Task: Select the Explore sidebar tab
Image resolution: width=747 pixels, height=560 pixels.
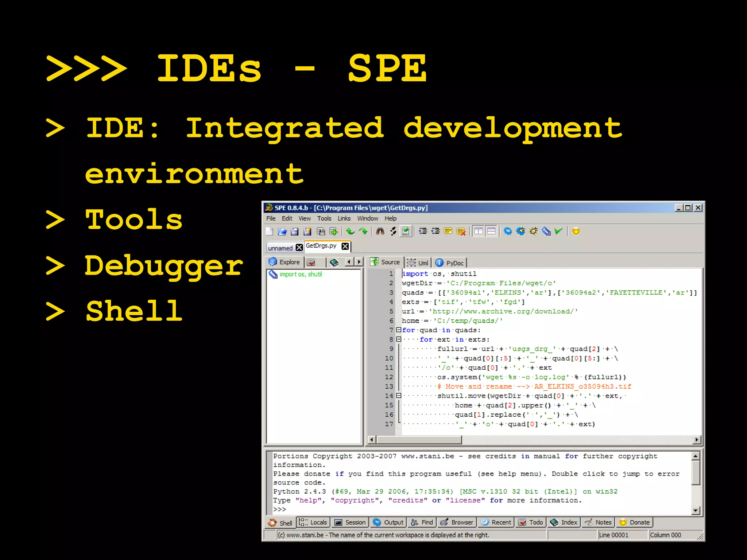Action: [x=285, y=262]
